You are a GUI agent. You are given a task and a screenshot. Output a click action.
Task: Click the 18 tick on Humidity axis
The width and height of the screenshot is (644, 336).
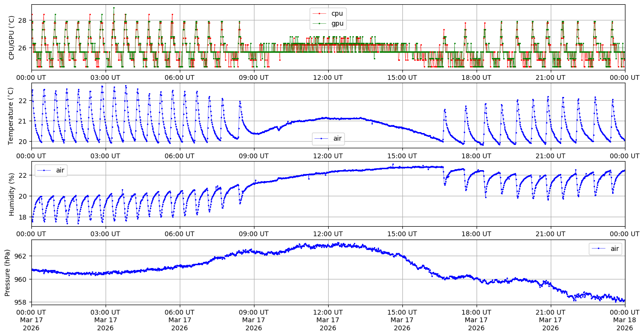tap(23, 217)
